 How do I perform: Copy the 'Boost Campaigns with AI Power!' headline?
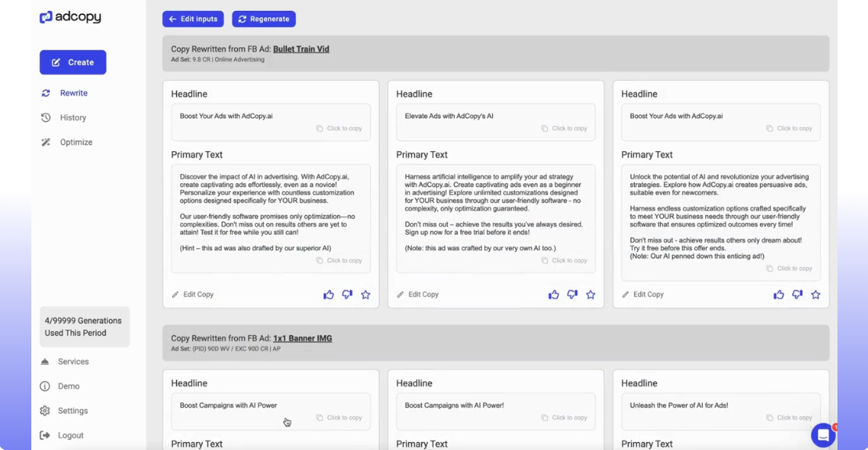[564, 418]
